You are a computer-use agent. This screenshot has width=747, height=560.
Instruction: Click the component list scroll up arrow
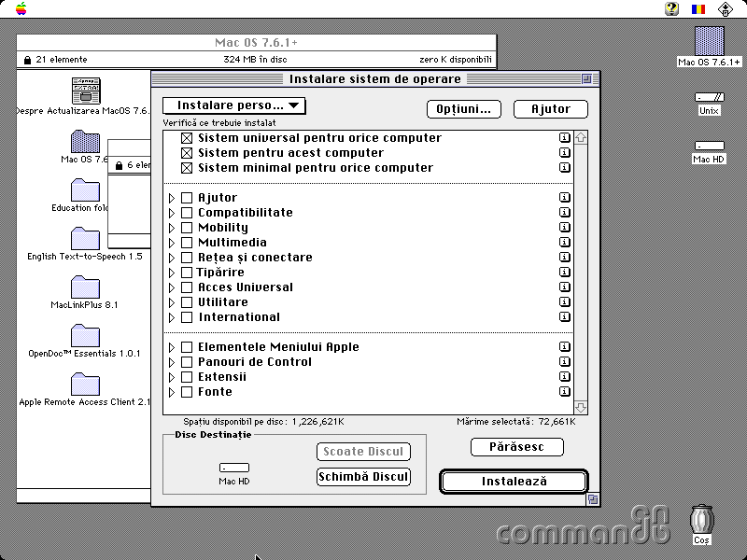click(581, 137)
